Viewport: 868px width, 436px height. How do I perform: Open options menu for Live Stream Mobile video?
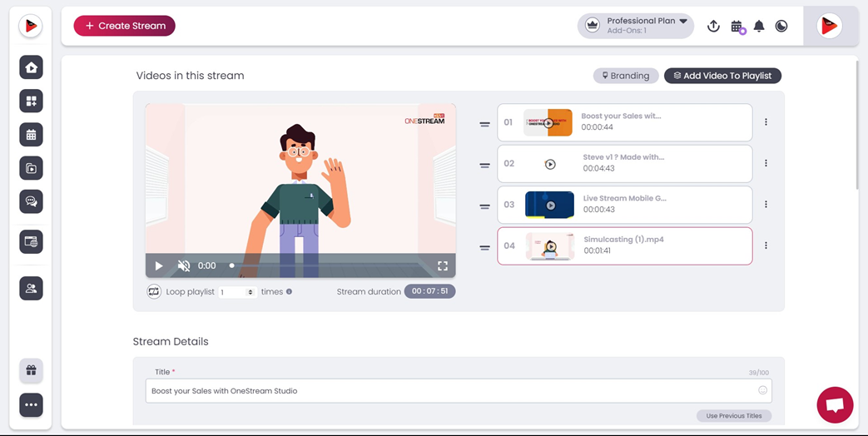766,204
